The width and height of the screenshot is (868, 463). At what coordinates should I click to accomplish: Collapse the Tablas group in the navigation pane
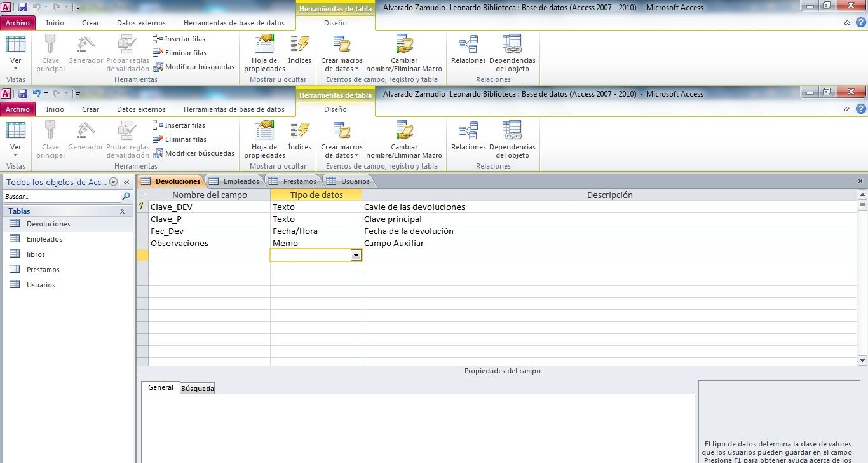[x=122, y=211]
